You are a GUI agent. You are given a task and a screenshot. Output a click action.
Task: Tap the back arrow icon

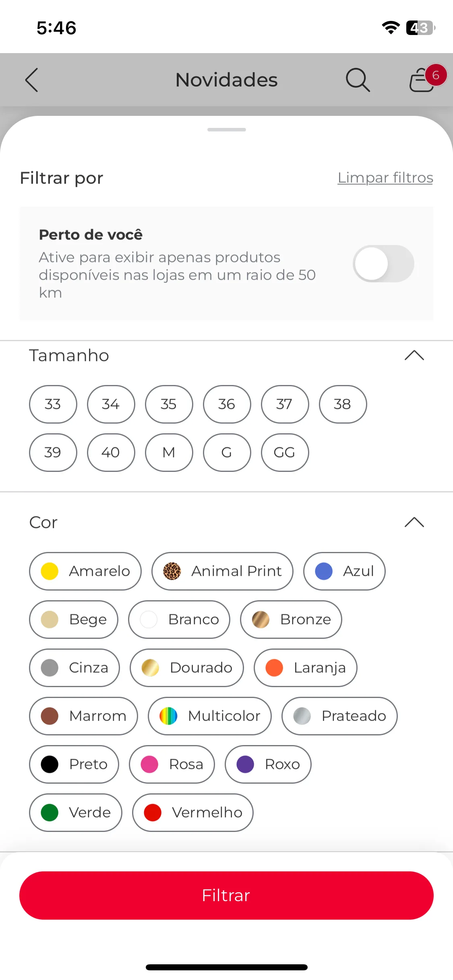coord(31,80)
